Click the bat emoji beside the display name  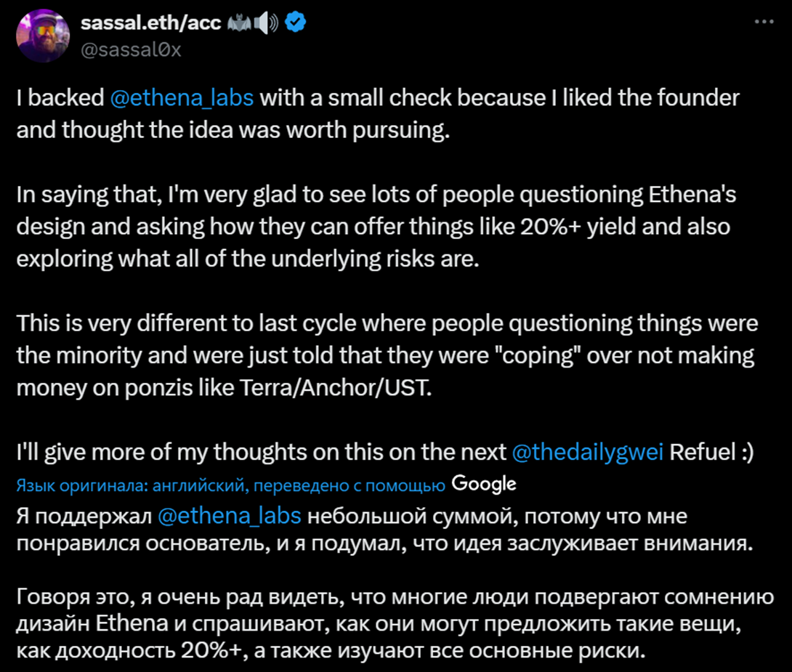click(x=239, y=23)
